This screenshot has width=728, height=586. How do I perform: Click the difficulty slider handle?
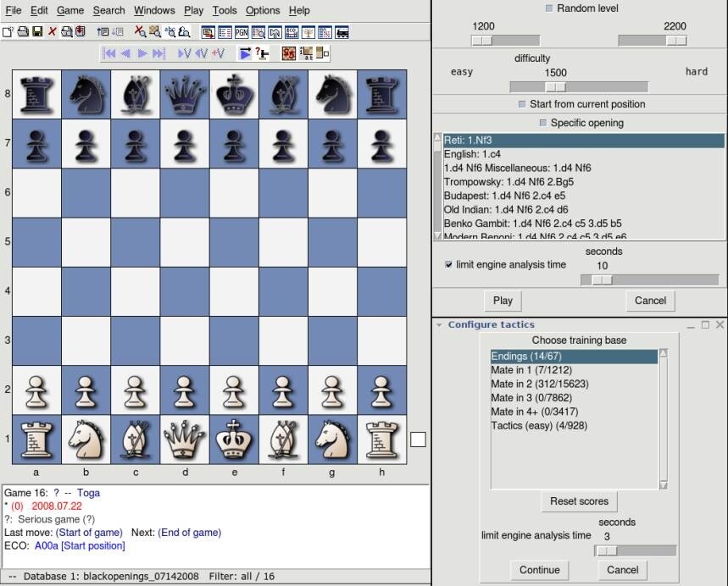(x=555, y=87)
